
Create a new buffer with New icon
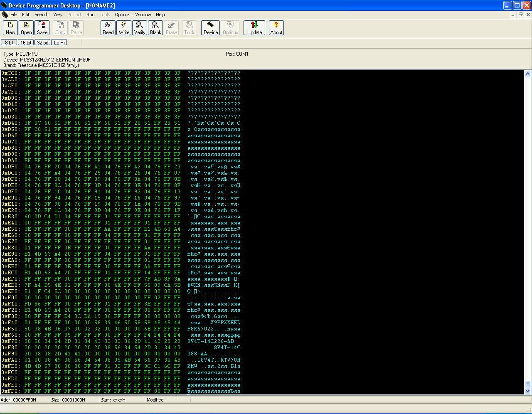click(10, 28)
